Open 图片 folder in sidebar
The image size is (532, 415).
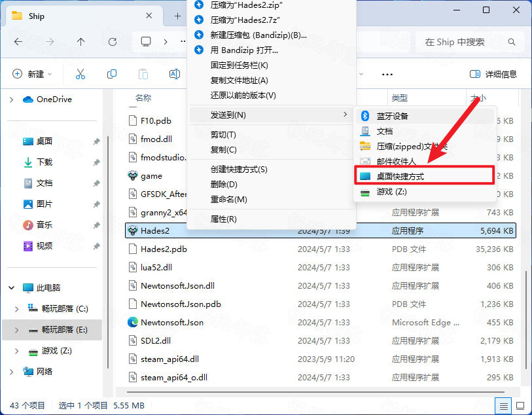pyautogui.click(x=44, y=204)
